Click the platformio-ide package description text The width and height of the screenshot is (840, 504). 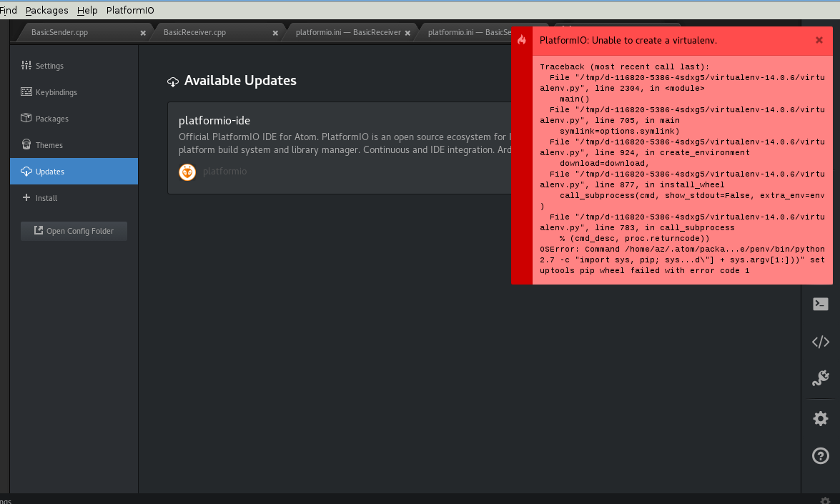(x=345, y=144)
